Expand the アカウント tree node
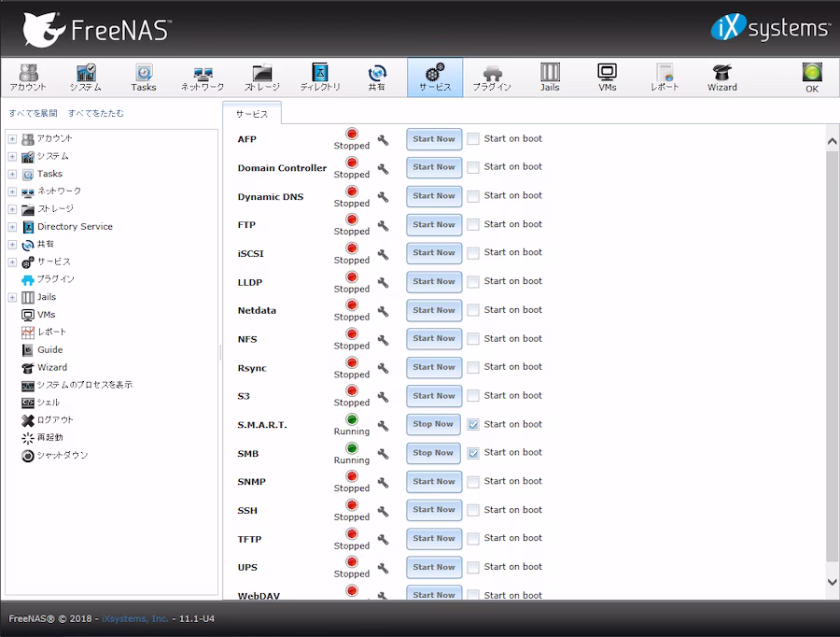This screenshot has height=637, width=840. click(x=12, y=139)
